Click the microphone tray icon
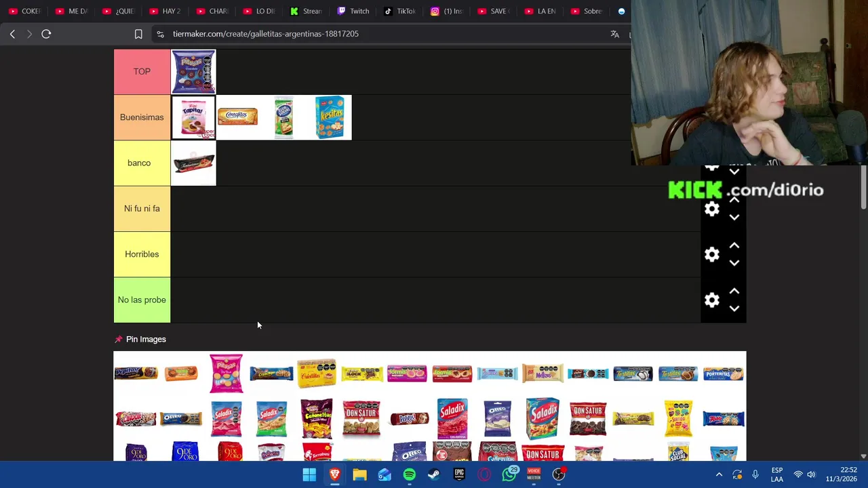868x488 pixels. pyautogui.click(x=755, y=474)
